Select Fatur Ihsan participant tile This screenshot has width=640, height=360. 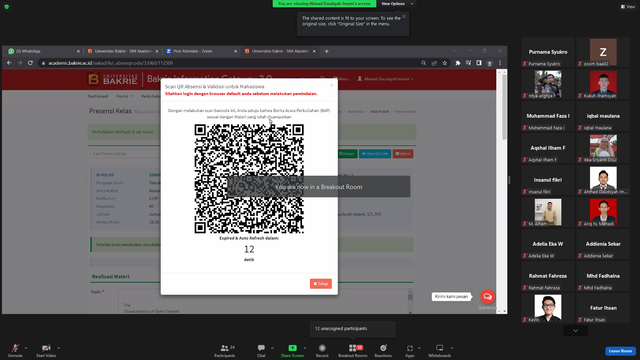tap(603, 308)
